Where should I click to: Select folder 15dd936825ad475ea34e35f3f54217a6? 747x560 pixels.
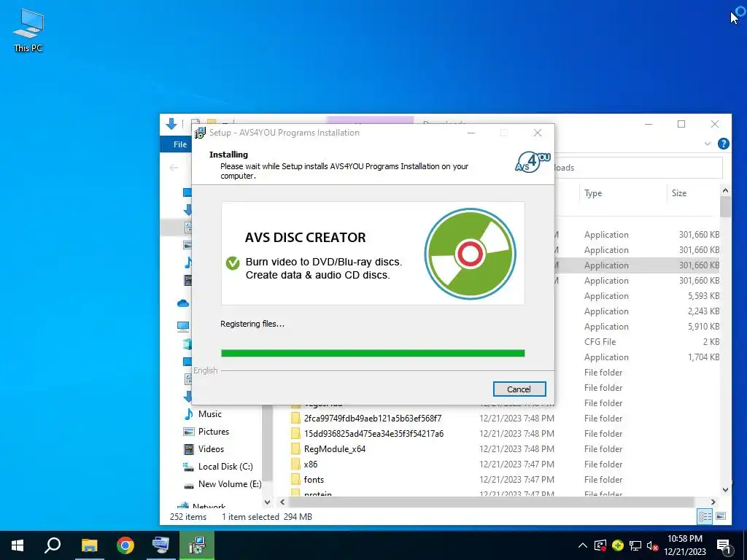[373, 433]
